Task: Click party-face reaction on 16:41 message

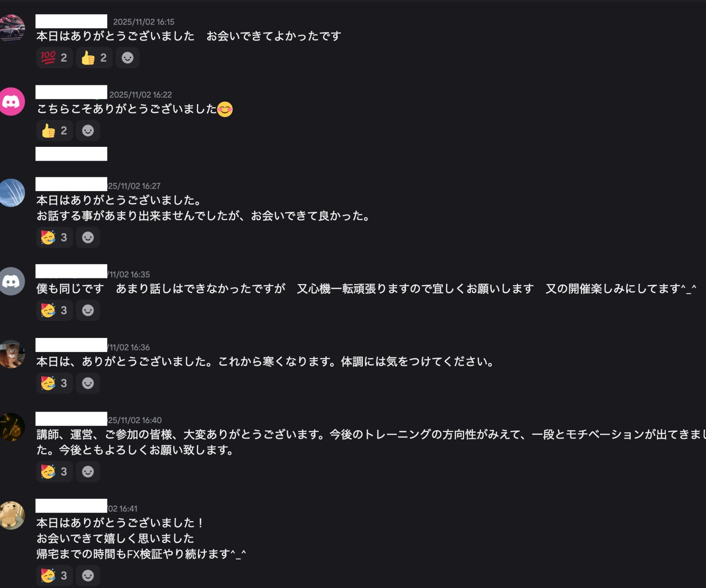Action: point(54,576)
